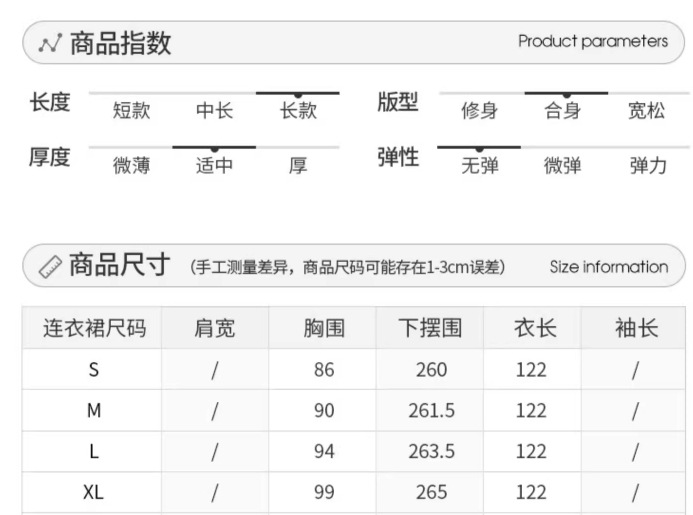The height and width of the screenshot is (515, 693).
Task: Click the 下摆围 column header
Action: [430, 328]
